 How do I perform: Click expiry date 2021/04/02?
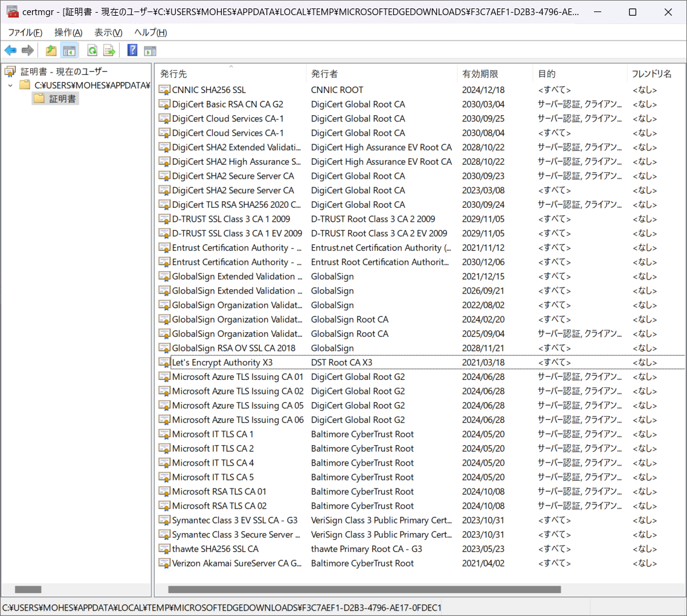[483, 563]
